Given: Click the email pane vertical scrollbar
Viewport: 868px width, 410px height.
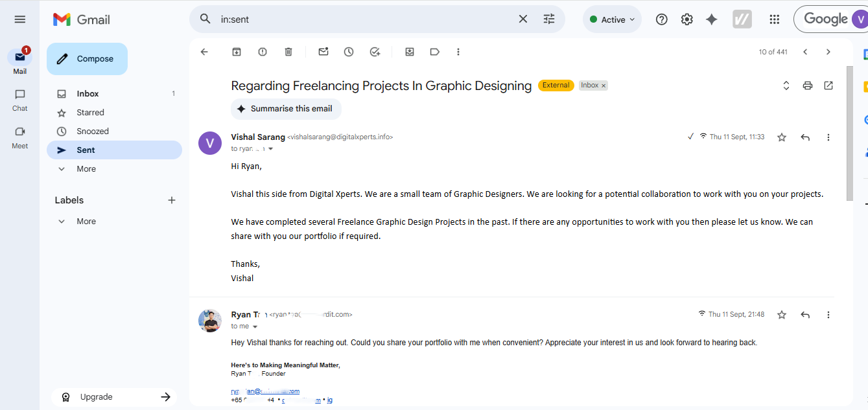Looking at the screenshot, I should point(849,133).
